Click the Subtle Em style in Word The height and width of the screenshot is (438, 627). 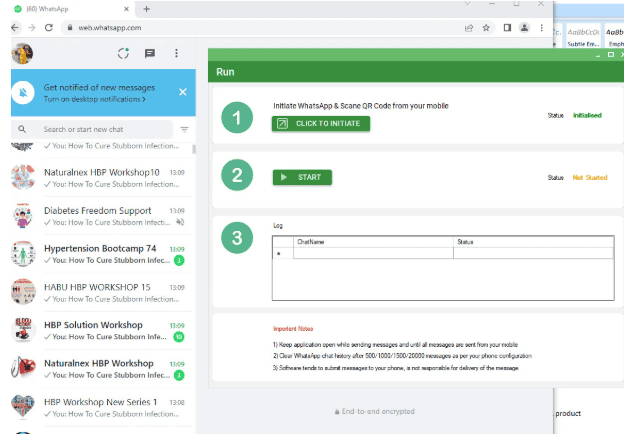click(x=583, y=38)
